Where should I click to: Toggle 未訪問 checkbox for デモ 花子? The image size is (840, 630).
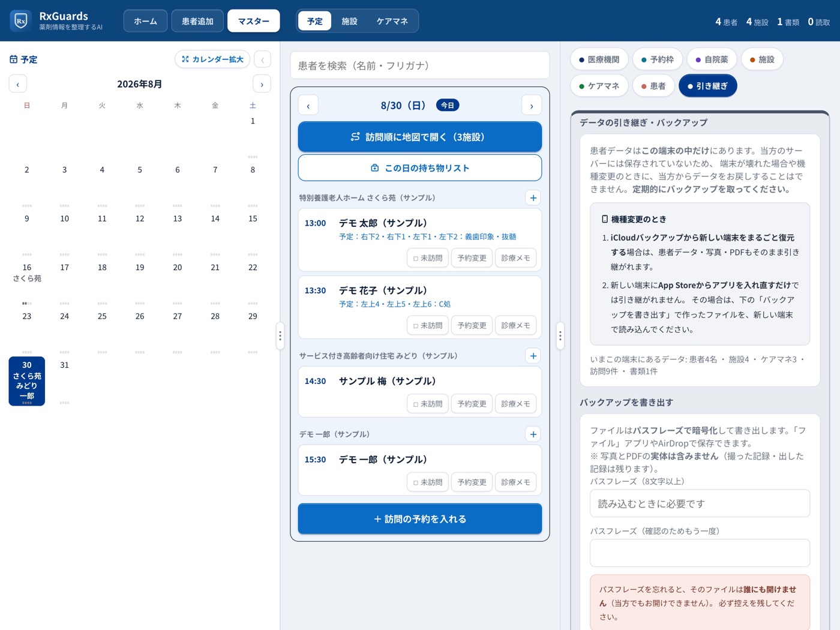point(428,325)
